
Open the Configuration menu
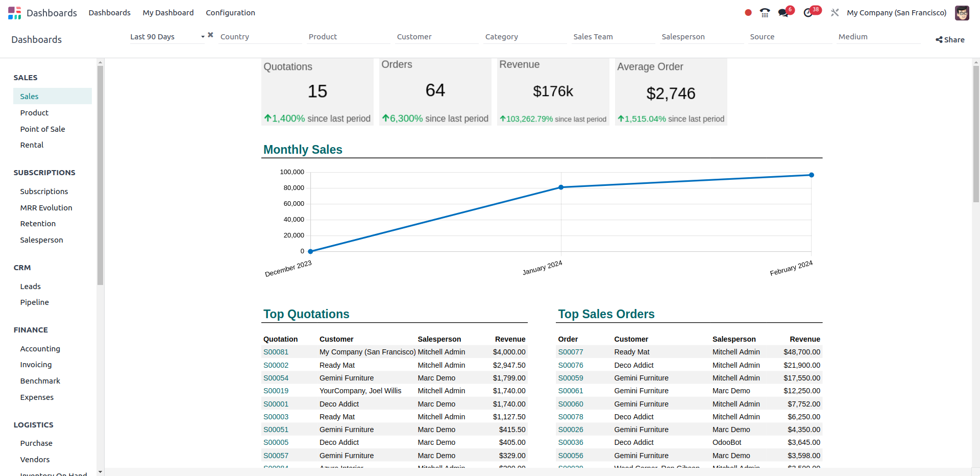point(230,13)
